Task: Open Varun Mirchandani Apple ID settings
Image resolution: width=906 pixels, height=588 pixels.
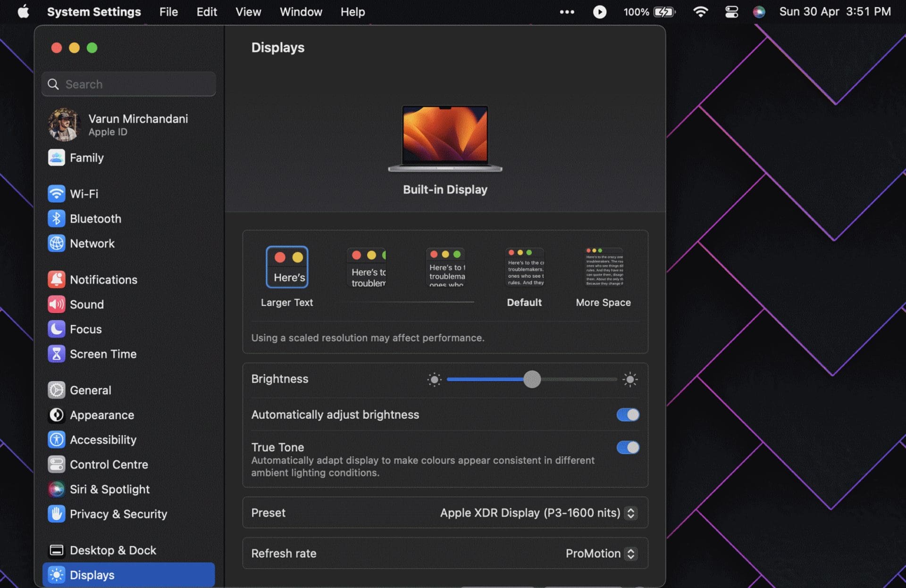Action: [x=128, y=125]
